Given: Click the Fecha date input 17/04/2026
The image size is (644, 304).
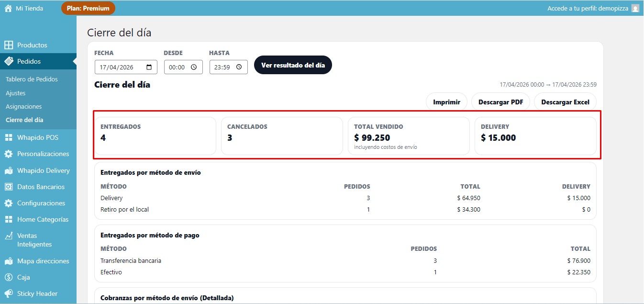Looking at the screenshot, I should [126, 67].
